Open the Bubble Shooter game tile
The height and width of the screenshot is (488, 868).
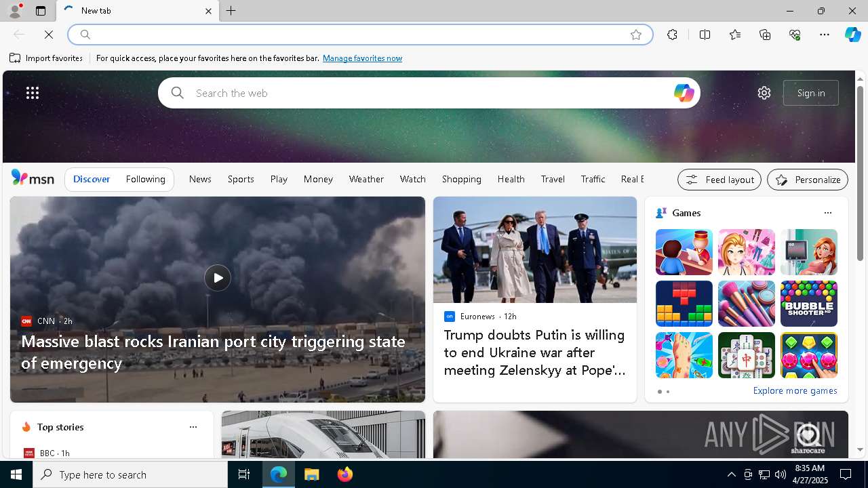pos(809,304)
